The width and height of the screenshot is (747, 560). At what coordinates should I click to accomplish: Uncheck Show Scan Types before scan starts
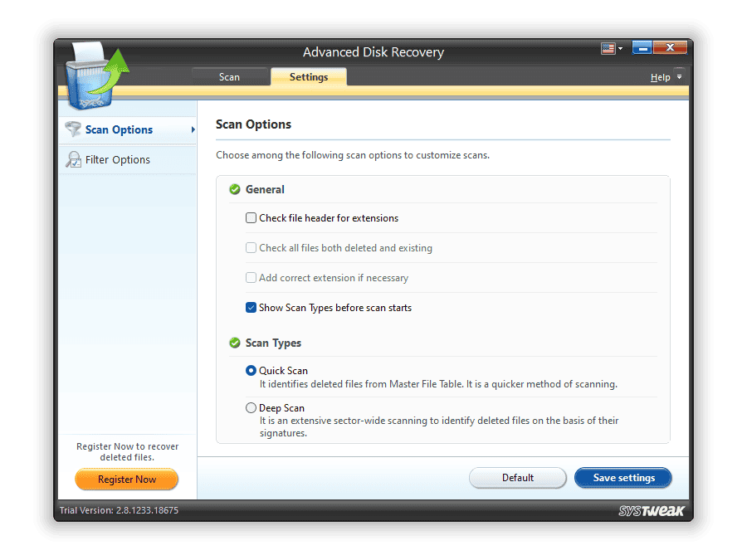[251, 308]
